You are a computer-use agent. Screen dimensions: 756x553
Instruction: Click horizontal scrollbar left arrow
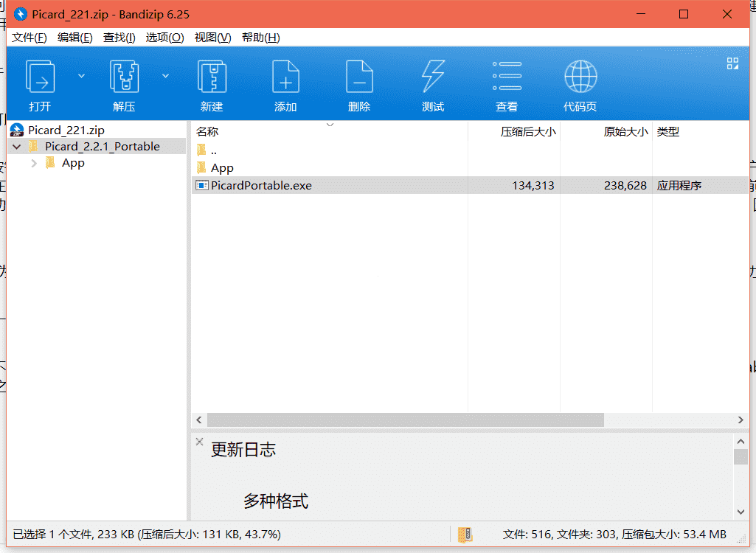[x=199, y=420]
